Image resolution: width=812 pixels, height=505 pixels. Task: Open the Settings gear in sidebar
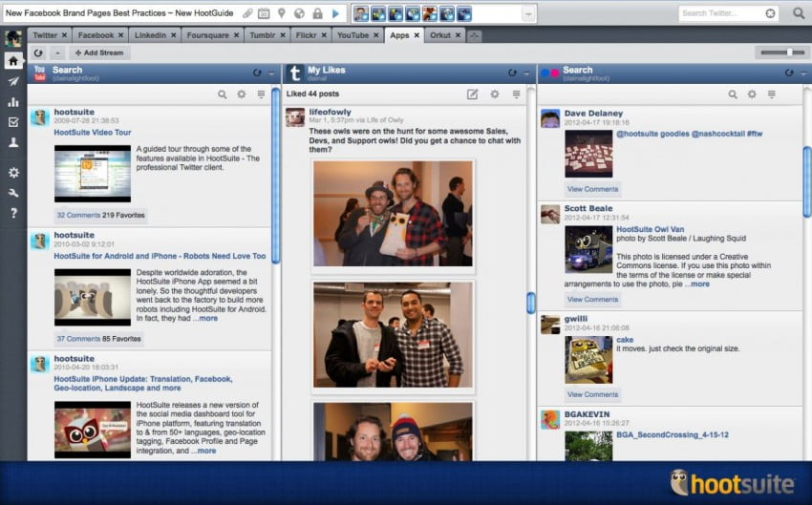[13, 172]
